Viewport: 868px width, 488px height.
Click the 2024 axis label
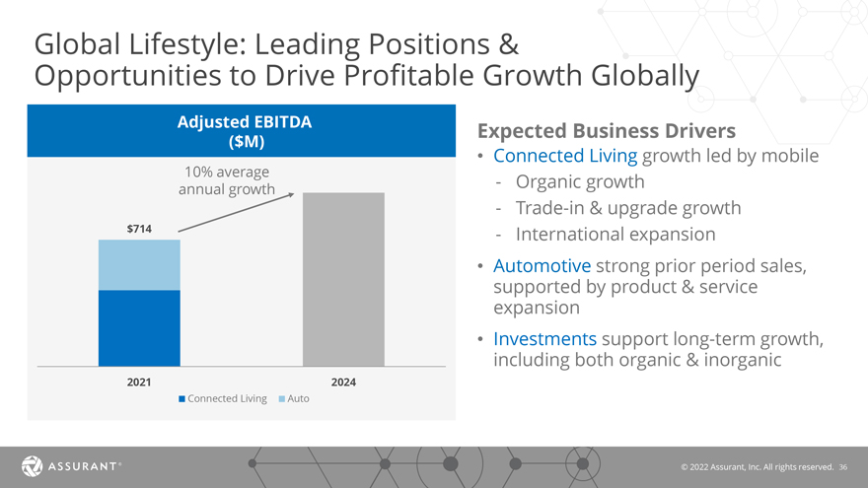pyautogui.click(x=343, y=383)
